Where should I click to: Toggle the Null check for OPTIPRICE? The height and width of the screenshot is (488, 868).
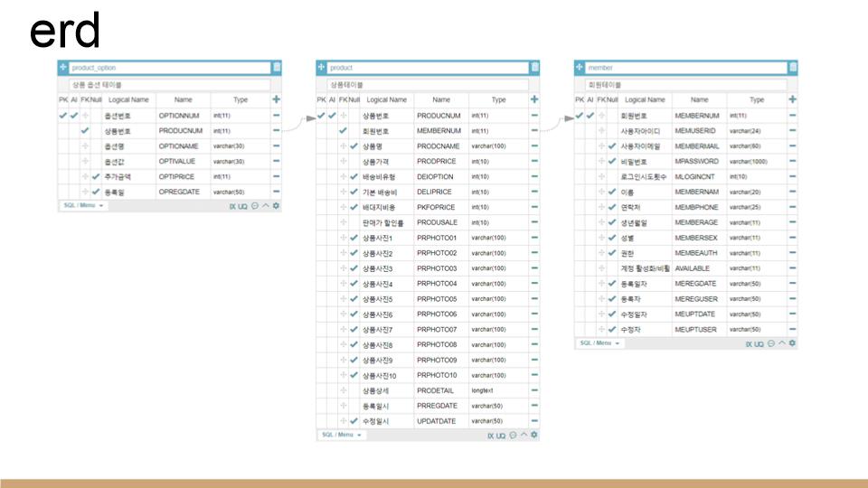click(x=96, y=177)
